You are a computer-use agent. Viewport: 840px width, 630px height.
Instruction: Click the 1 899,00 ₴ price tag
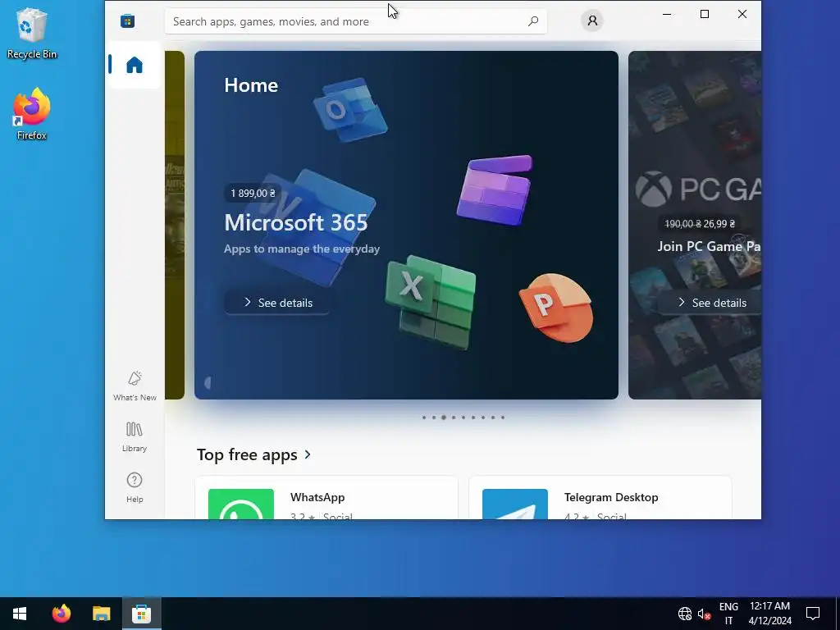coord(253,194)
